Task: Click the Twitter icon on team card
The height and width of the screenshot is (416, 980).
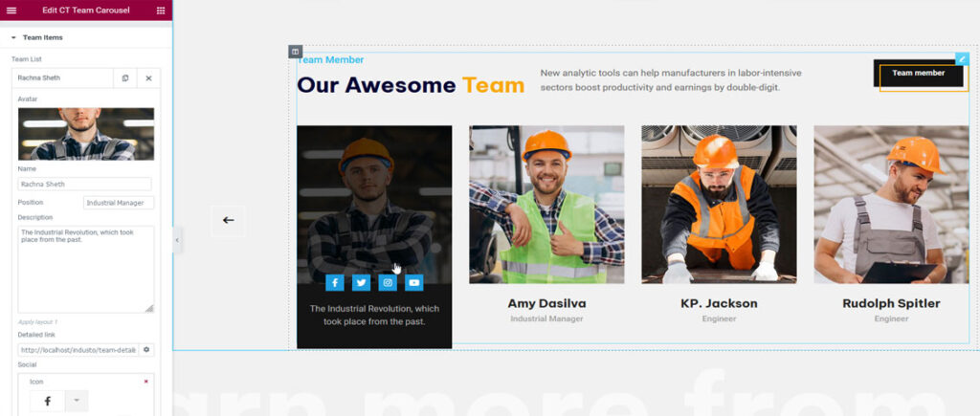Action: coord(361,282)
